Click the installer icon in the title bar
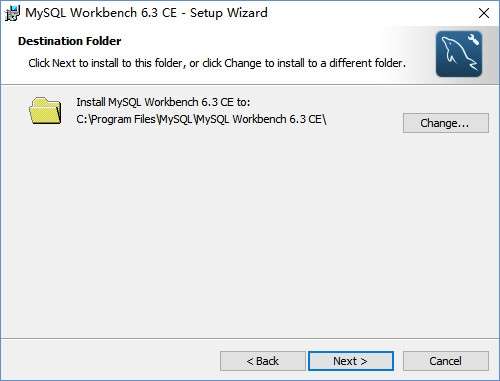 (12, 13)
